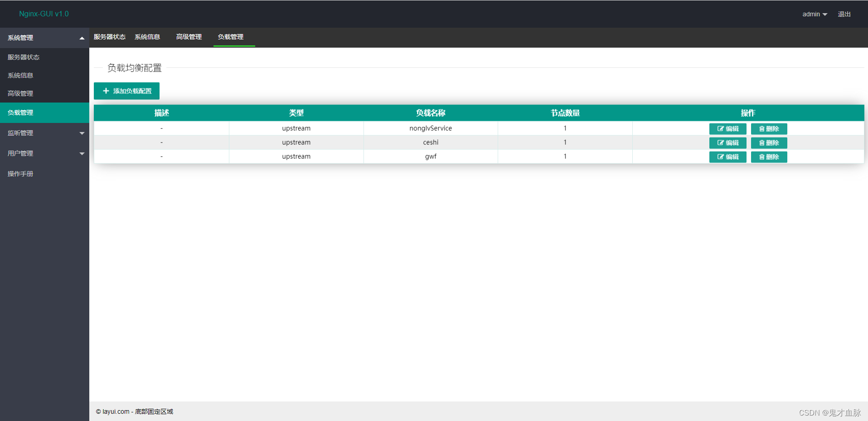The image size is (868, 421).
Task: Select 负载管理 in the sidebar
Action: point(44,113)
